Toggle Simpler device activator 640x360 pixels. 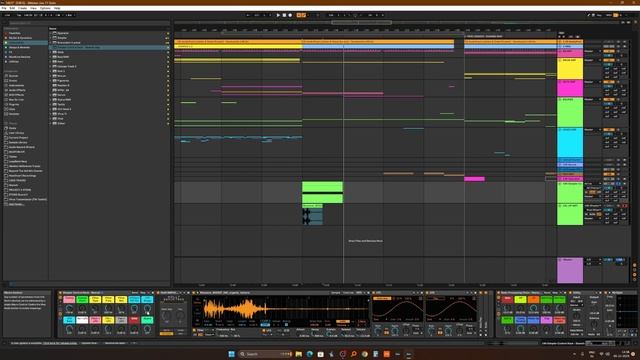pyautogui.click(x=194, y=293)
